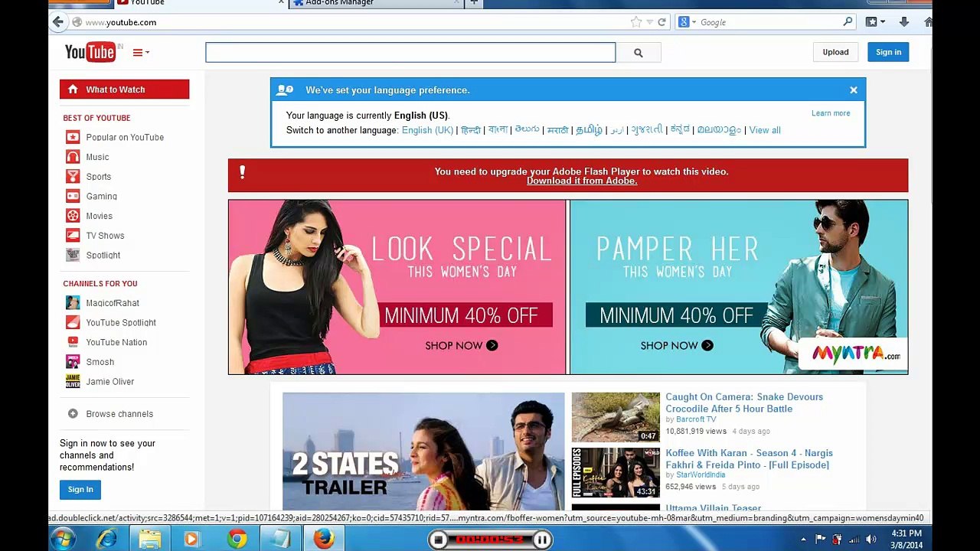Click the Firefox taskbar icon
The height and width of the screenshot is (551, 980).
click(324, 540)
